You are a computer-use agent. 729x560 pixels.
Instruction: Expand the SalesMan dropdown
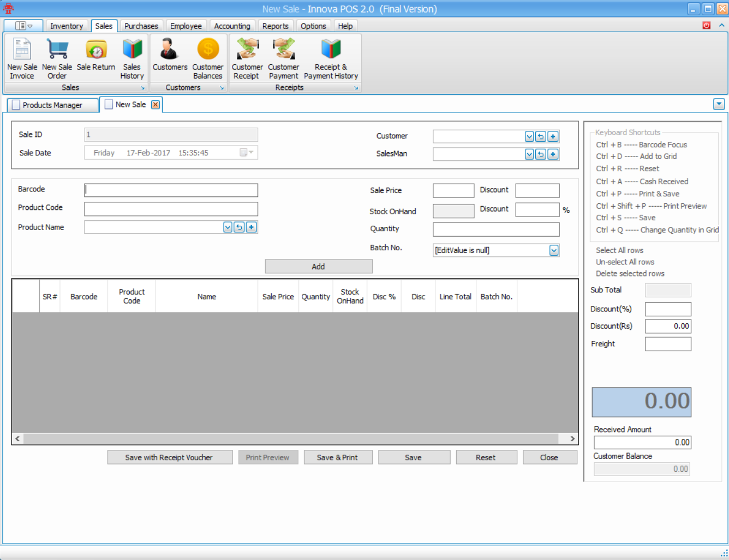(529, 154)
